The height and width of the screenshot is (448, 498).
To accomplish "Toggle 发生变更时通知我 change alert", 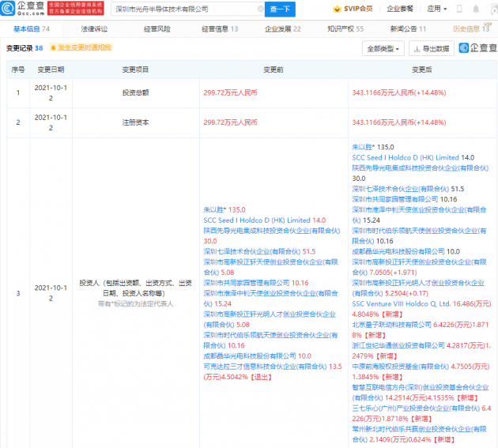I will pos(80,48).
